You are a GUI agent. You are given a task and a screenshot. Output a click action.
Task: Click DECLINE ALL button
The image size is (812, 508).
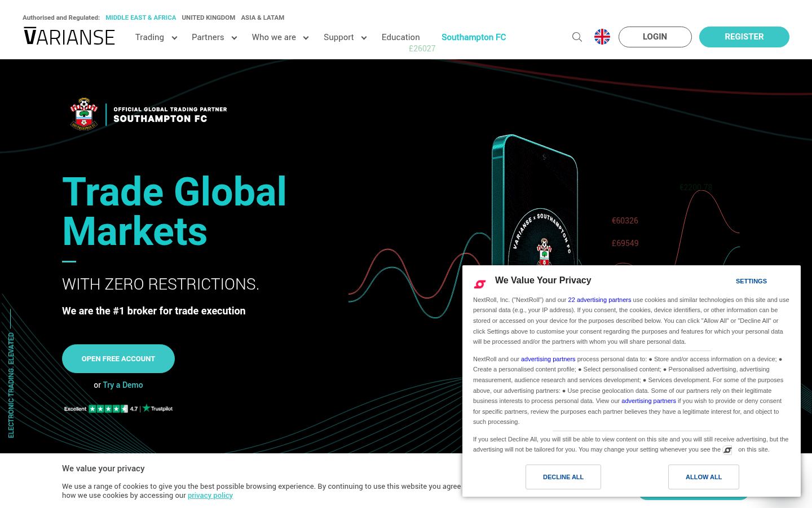[x=563, y=477]
